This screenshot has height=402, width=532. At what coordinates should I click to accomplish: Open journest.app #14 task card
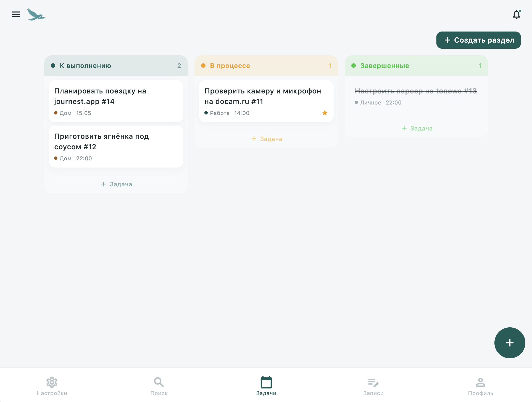pos(116,101)
